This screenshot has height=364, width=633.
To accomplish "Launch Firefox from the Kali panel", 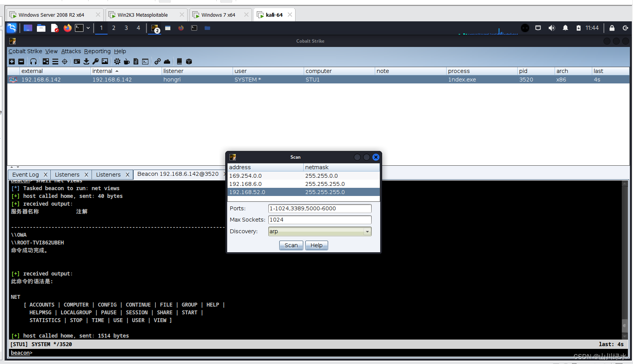I will [68, 28].
